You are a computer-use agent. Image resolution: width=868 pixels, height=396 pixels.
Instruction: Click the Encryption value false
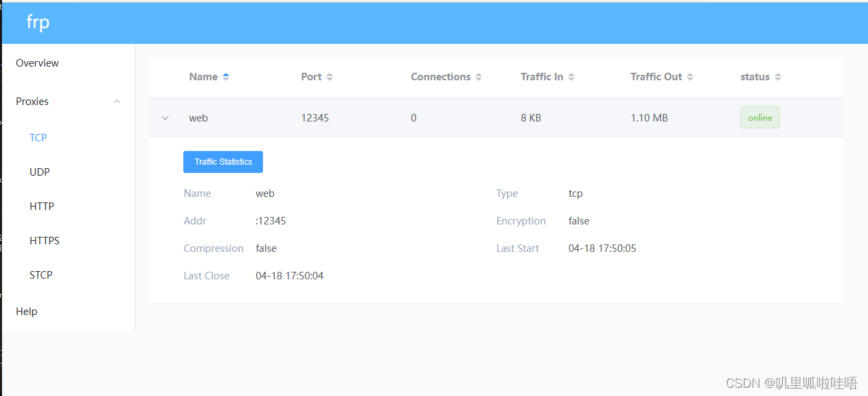(x=579, y=221)
